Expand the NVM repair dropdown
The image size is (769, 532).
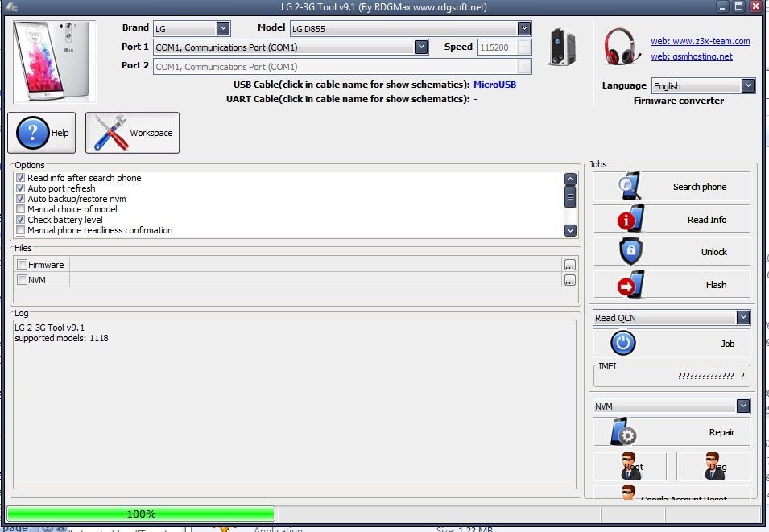click(x=743, y=406)
